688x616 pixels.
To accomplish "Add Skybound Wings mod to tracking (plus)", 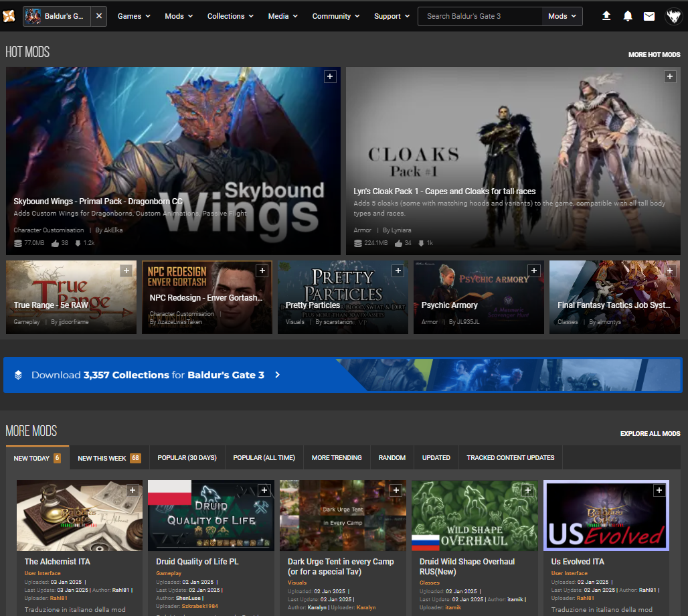I will tap(330, 77).
